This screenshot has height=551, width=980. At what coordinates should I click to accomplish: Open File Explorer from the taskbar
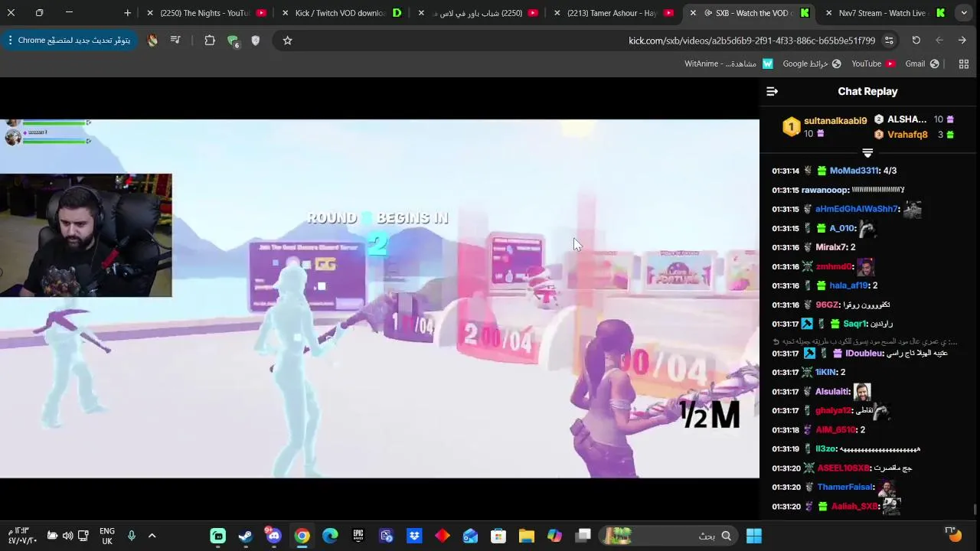pyautogui.click(x=527, y=536)
